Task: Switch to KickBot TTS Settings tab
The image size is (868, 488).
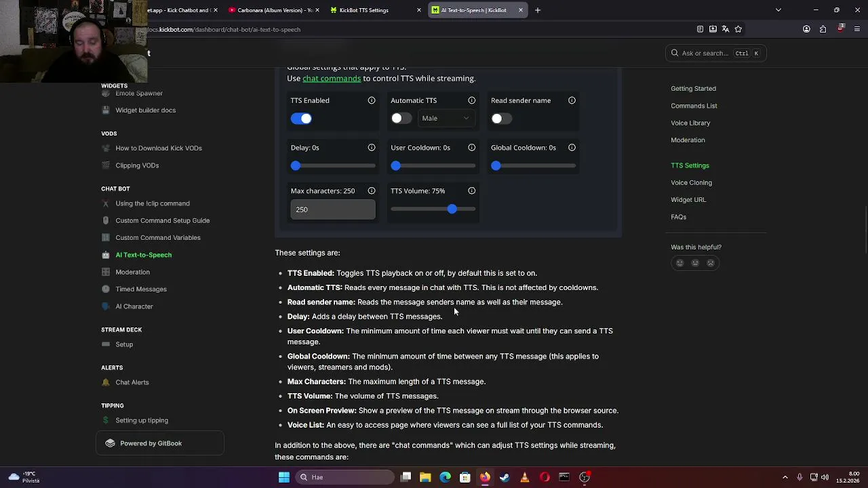Action: point(374,10)
